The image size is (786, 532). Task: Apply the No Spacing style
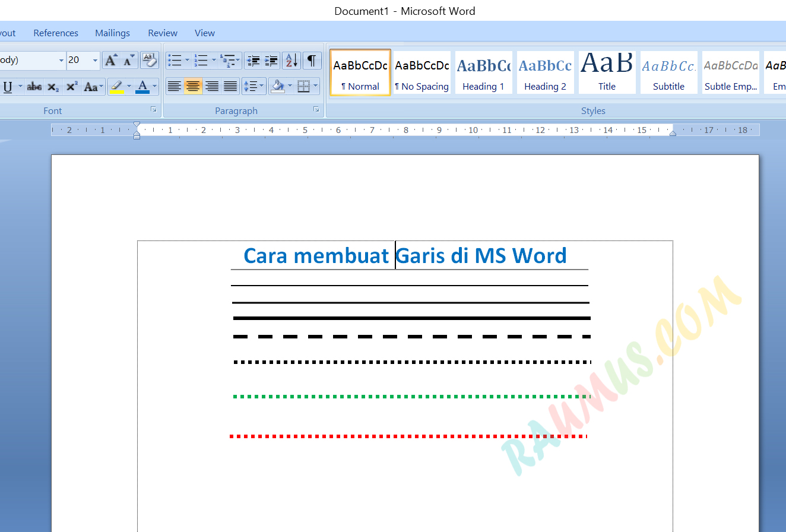(422, 72)
